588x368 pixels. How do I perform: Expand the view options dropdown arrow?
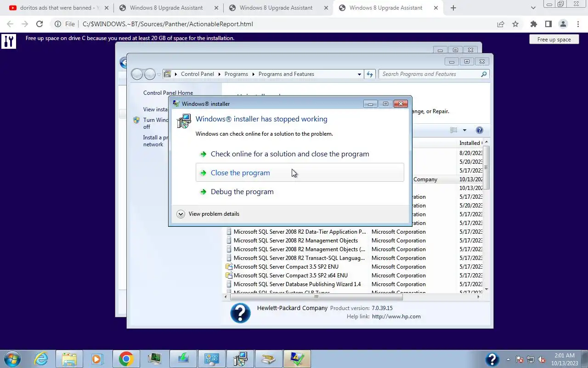pos(464,130)
